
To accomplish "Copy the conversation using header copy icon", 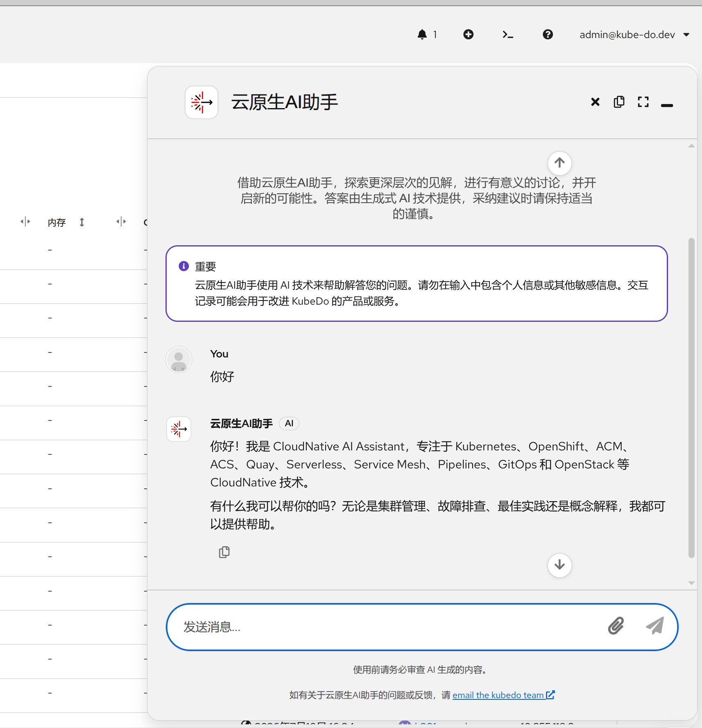I will [619, 102].
